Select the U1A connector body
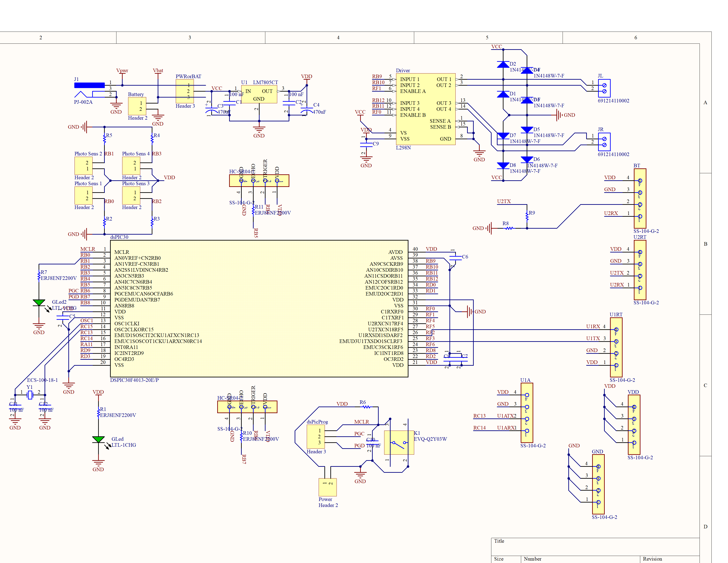Image resolution: width=728 pixels, height=563 pixels. 527,413
